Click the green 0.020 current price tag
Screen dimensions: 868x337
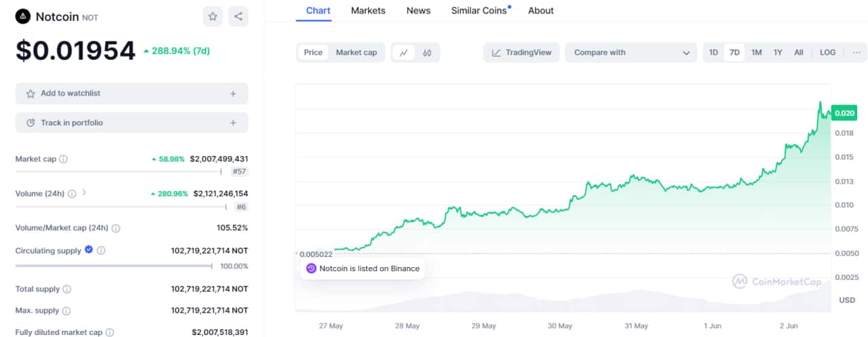point(844,113)
